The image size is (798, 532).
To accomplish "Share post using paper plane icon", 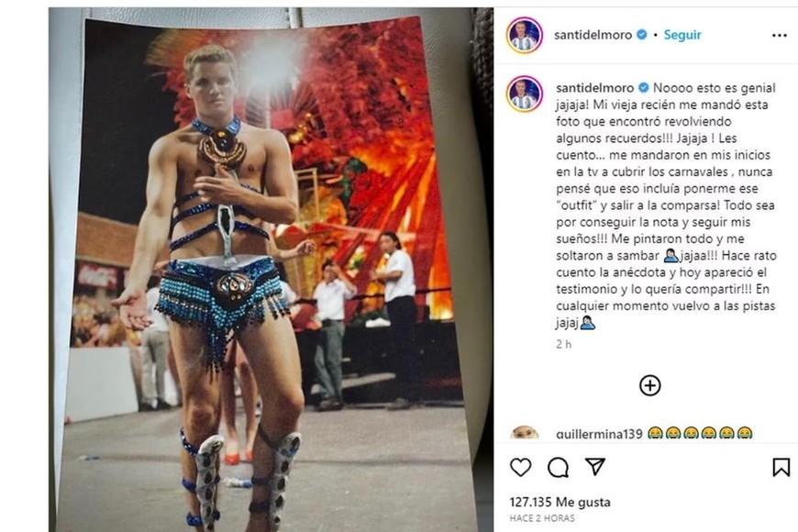I will [595, 467].
